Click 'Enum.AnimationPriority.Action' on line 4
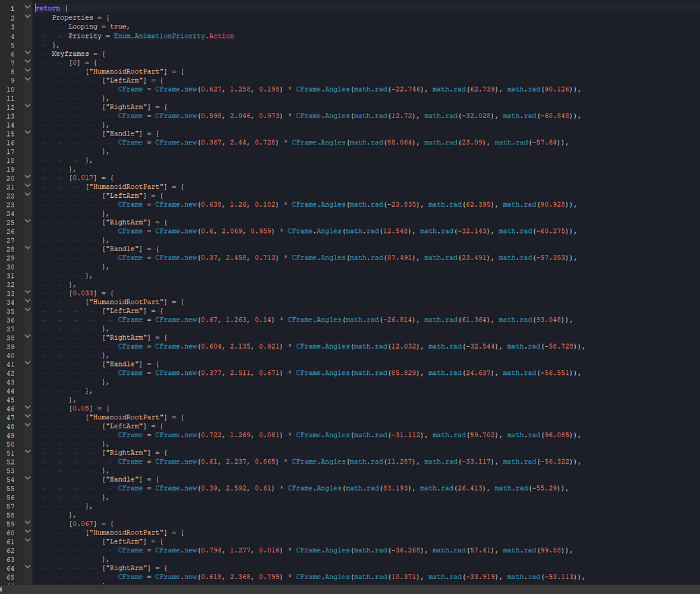The width and height of the screenshot is (700, 594). click(174, 36)
